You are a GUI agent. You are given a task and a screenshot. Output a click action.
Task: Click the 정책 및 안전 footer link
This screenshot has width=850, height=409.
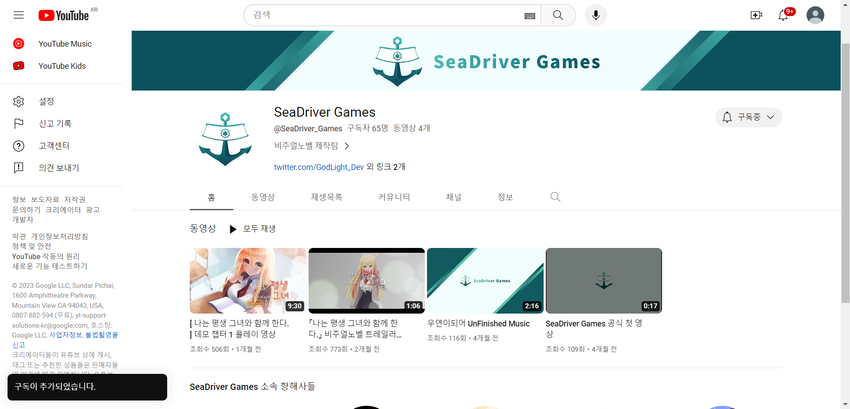pyautogui.click(x=32, y=246)
